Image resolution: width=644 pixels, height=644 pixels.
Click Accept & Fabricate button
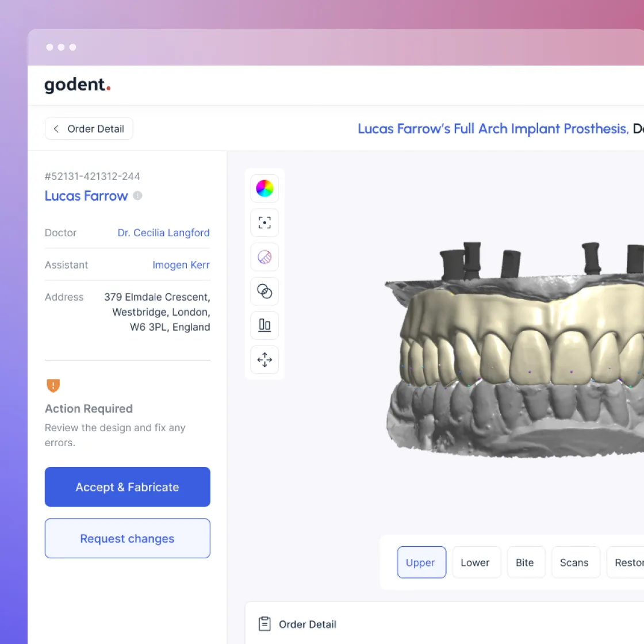point(127,486)
